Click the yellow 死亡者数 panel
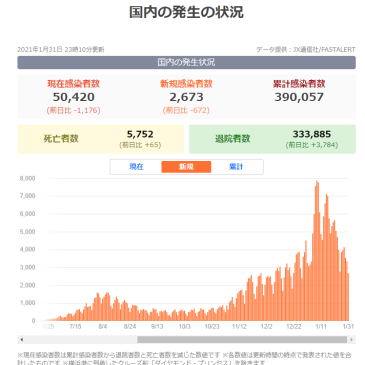 click(x=100, y=139)
